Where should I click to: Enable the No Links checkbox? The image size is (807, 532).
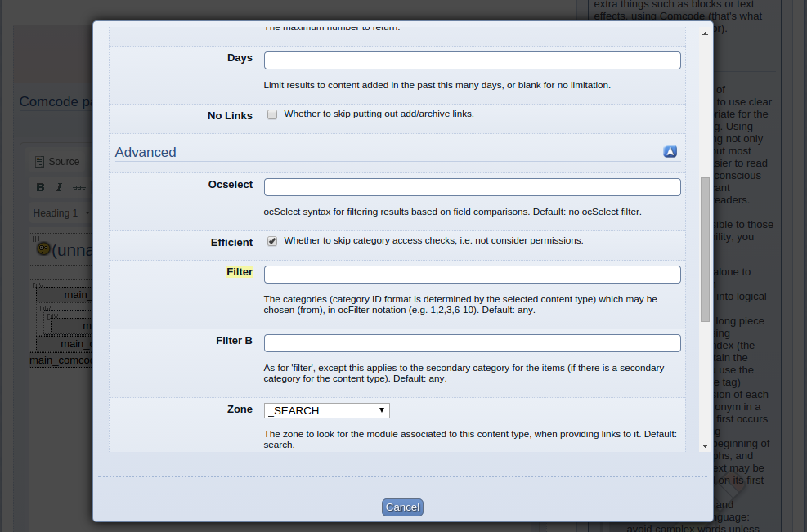(x=272, y=114)
